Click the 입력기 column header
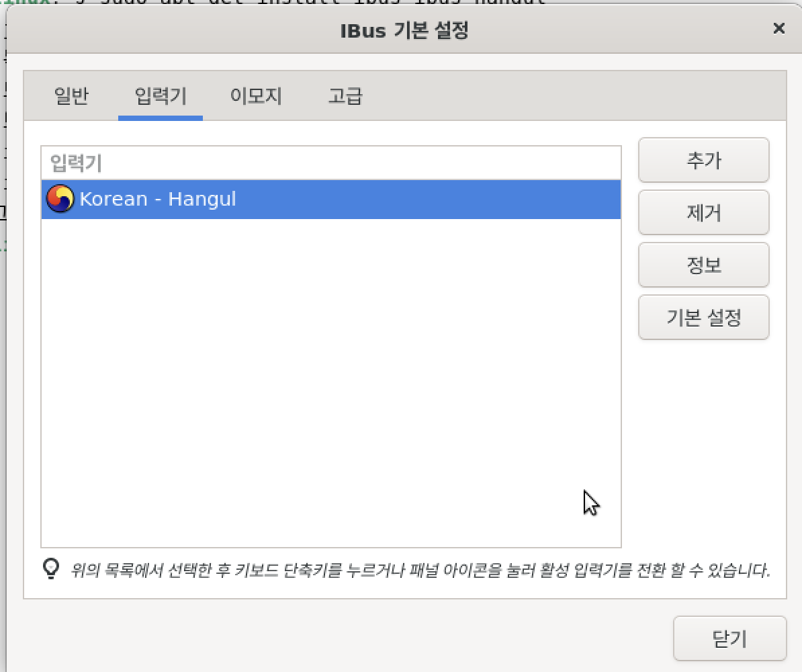 point(331,163)
